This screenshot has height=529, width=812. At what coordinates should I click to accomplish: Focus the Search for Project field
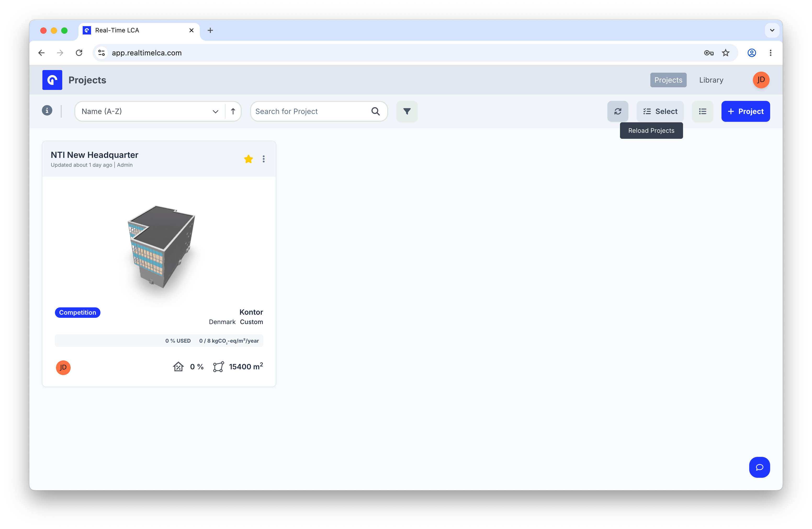pos(319,111)
